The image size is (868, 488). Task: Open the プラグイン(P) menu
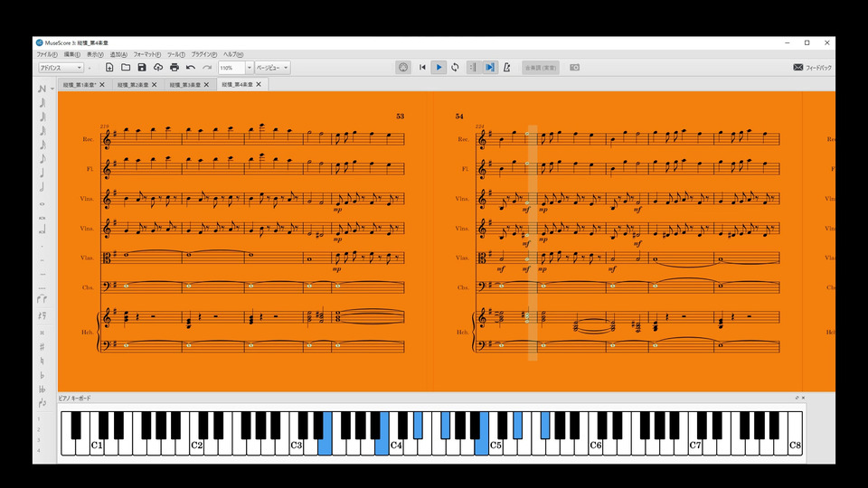[204, 54]
